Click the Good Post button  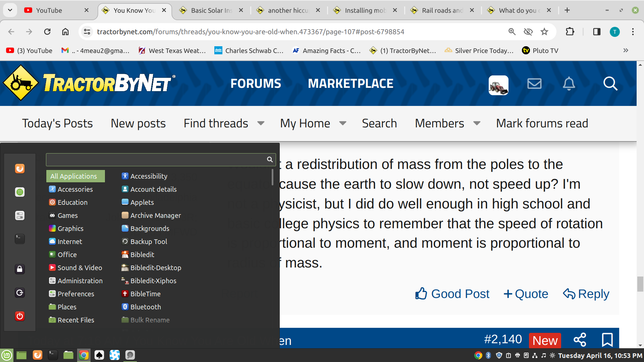(x=452, y=294)
